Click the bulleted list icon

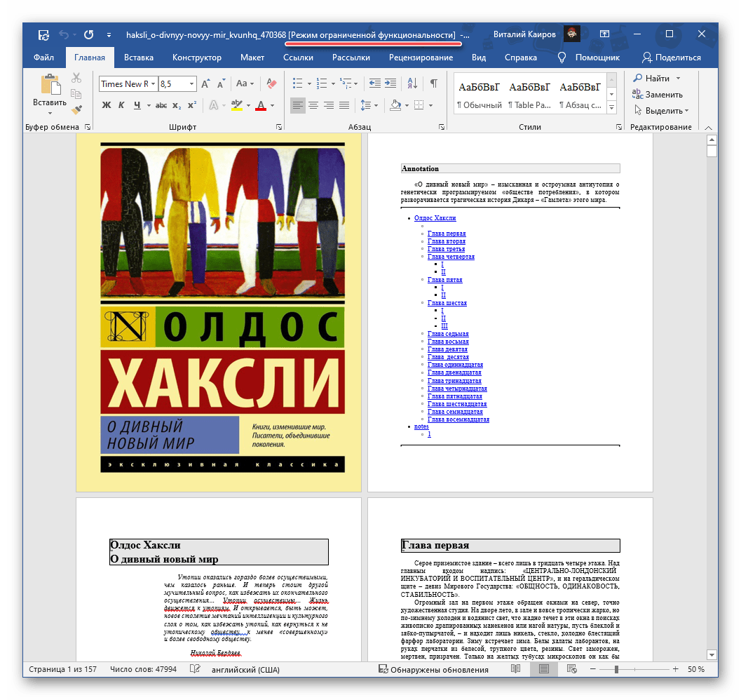click(298, 83)
